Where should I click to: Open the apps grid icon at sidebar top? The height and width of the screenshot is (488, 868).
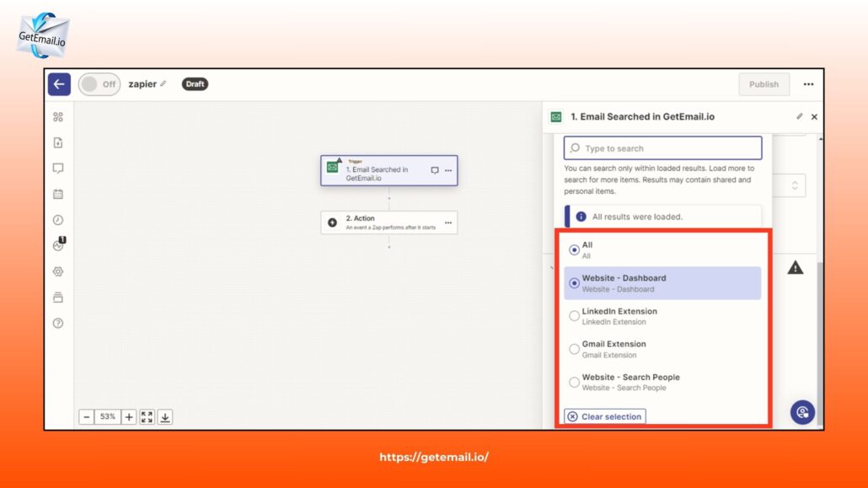click(57, 116)
